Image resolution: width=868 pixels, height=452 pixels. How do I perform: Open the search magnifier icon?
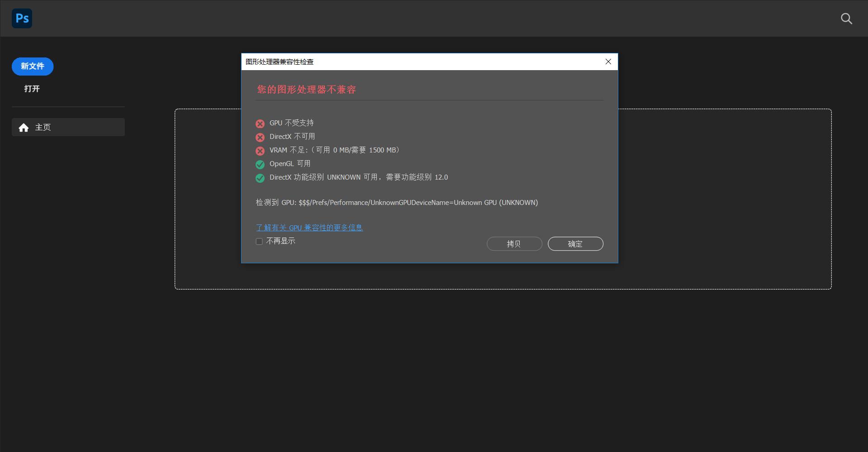[x=846, y=19]
